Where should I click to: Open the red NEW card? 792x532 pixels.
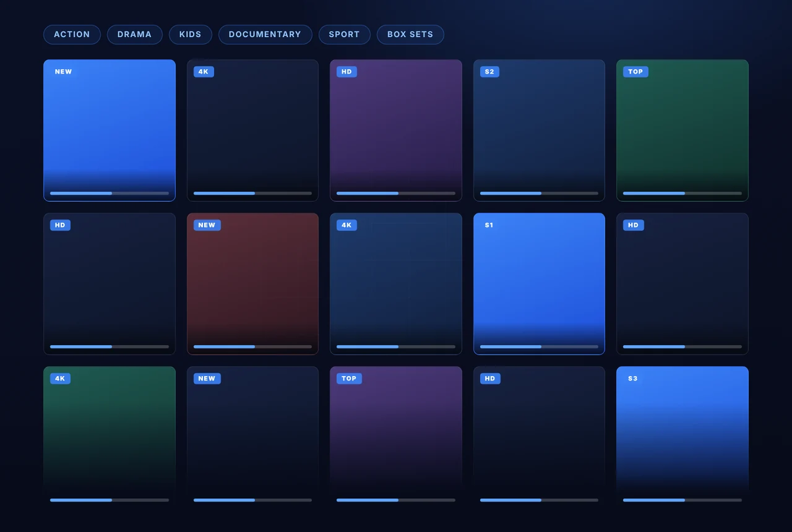tap(252, 284)
